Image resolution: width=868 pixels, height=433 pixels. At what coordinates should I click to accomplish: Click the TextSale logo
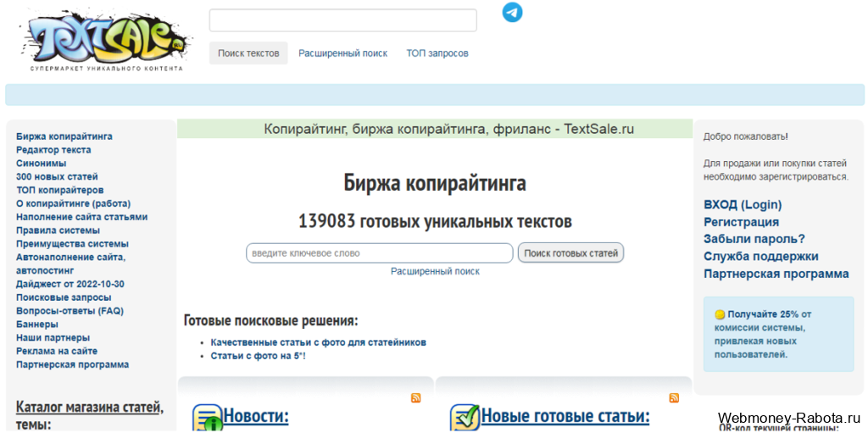click(105, 41)
